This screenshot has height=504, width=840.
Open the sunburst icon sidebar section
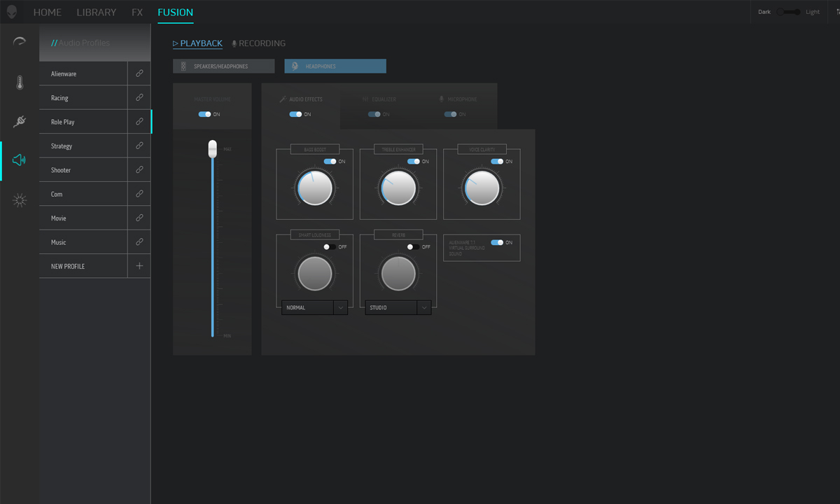point(20,201)
